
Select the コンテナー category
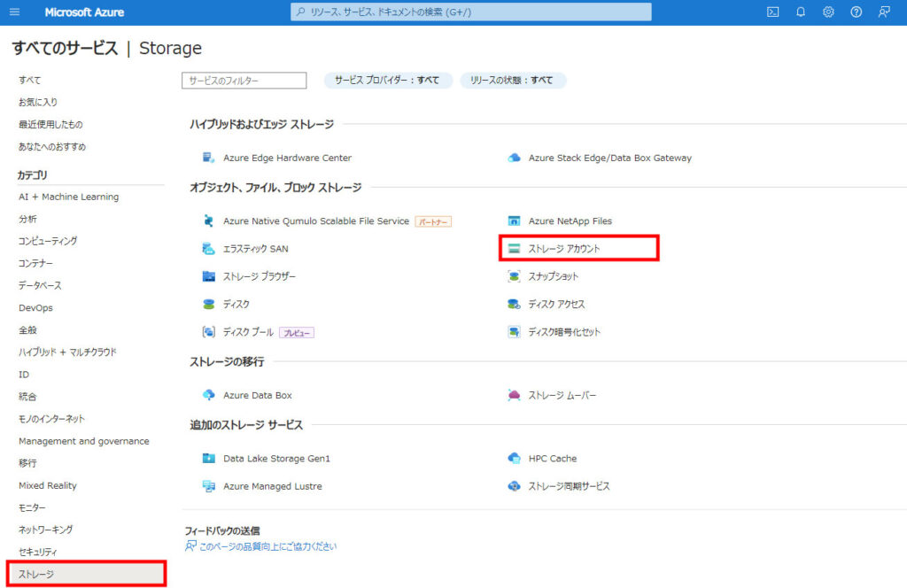coord(35,263)
